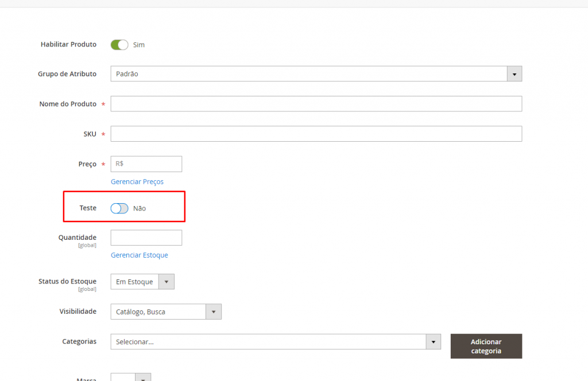Open the Gerenciar Preços link
588x381 pixels.
pyautogui.click(x=137, y=182)
